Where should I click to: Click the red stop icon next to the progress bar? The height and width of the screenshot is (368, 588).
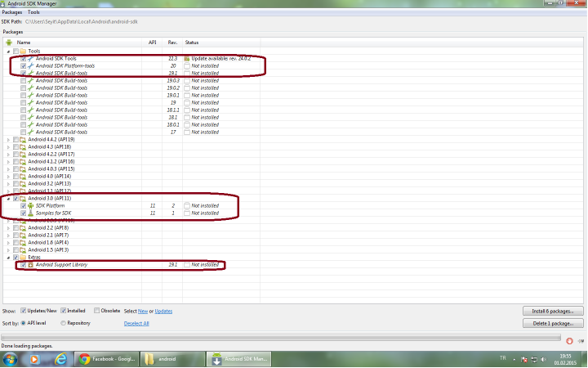pos(570,340)
